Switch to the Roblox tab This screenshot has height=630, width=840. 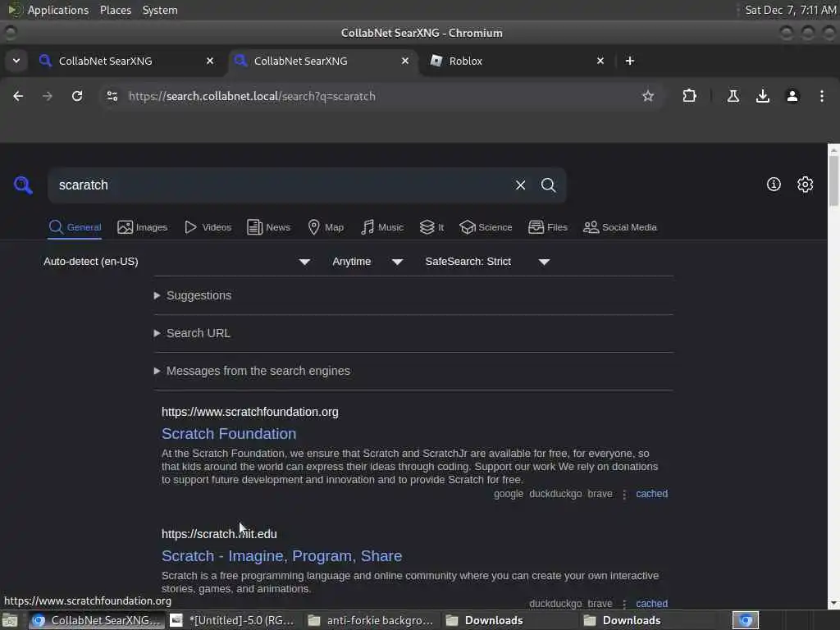514,61
